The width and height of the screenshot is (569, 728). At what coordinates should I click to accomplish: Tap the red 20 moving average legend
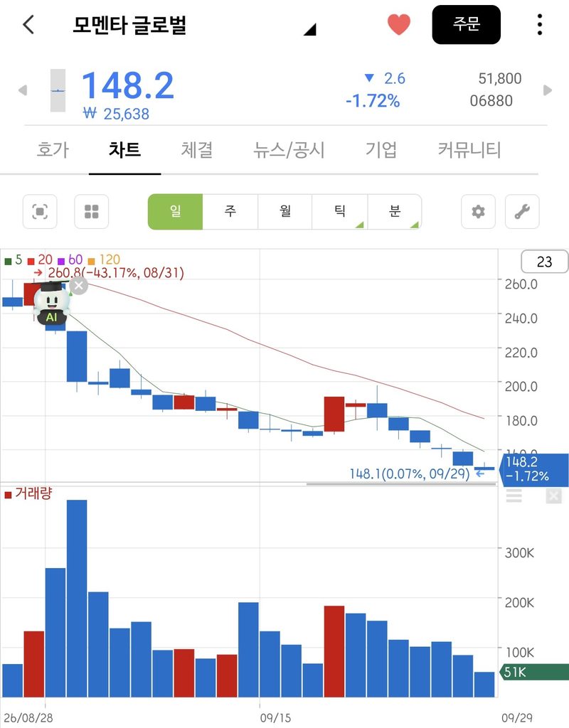(x=41, y=259)
